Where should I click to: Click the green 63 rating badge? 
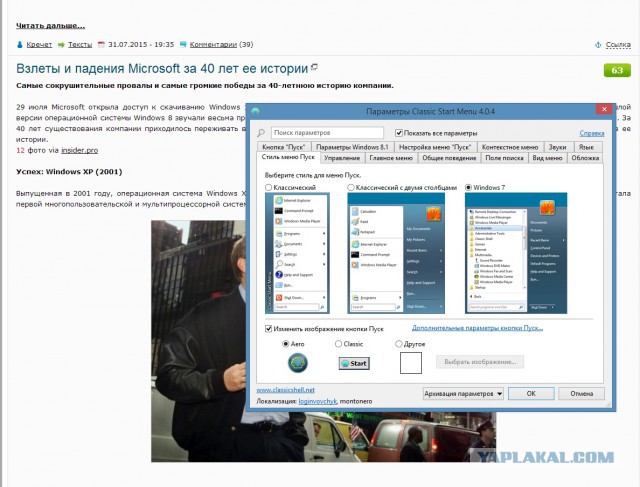click(x=617, y=70)
